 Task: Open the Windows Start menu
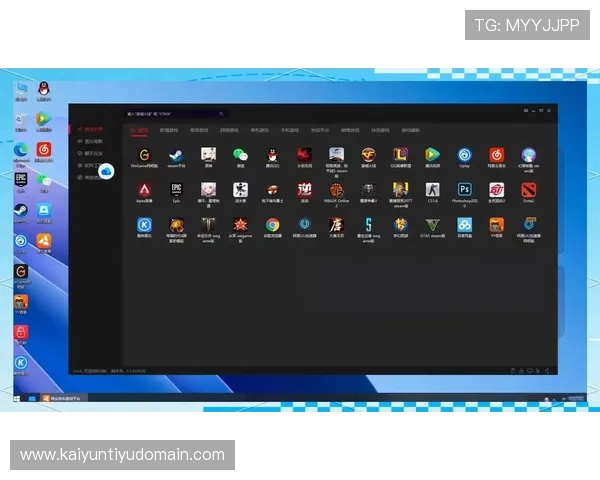pos(16,398)
